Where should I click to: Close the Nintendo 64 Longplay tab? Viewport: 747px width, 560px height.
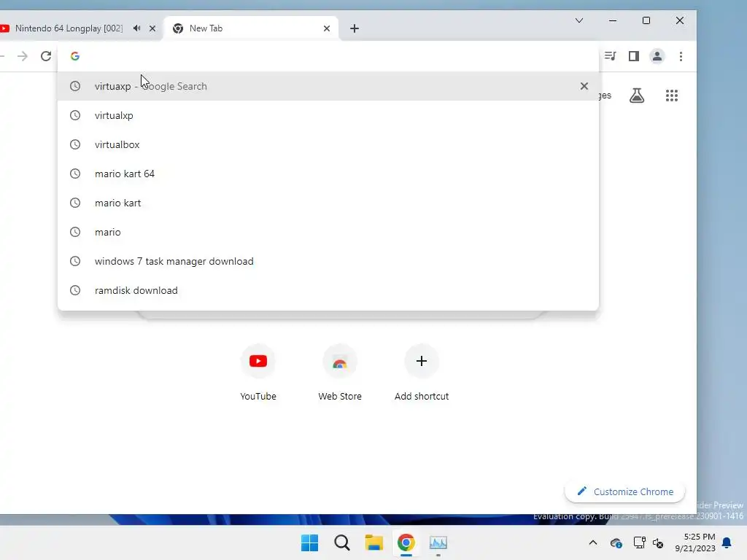coord(152,28)
